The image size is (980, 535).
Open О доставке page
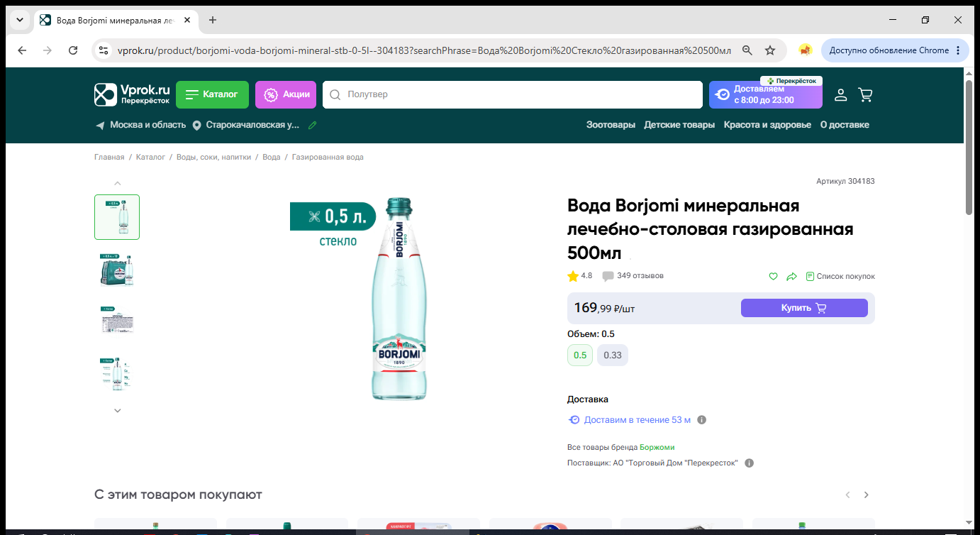pos(845,125)
